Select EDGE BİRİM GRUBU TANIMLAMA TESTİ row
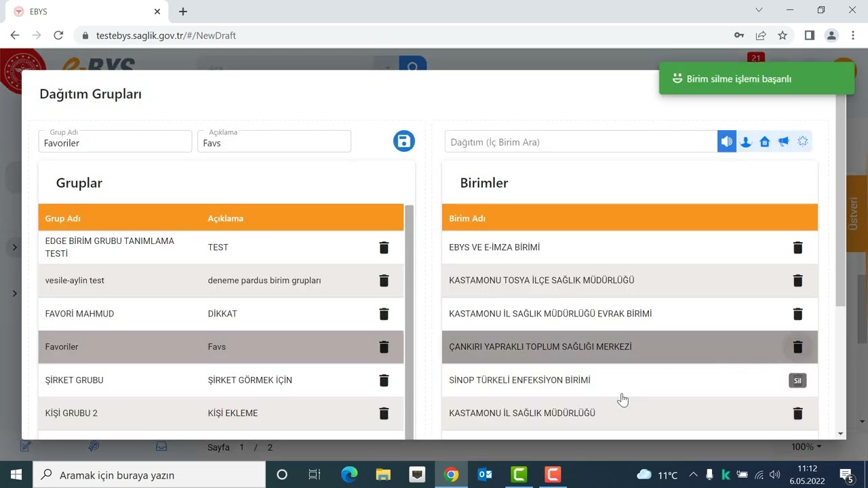 221,247
